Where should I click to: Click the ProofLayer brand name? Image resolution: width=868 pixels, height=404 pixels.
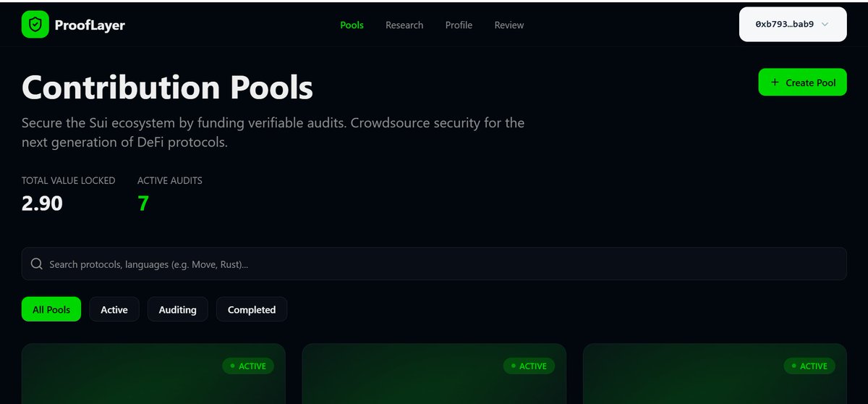coord(90,25)
